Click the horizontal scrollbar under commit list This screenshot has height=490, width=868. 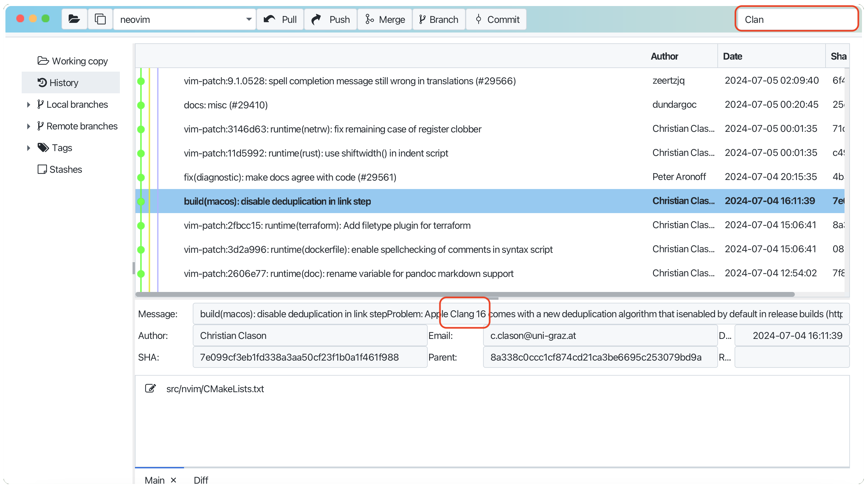[x=465, y=294]
